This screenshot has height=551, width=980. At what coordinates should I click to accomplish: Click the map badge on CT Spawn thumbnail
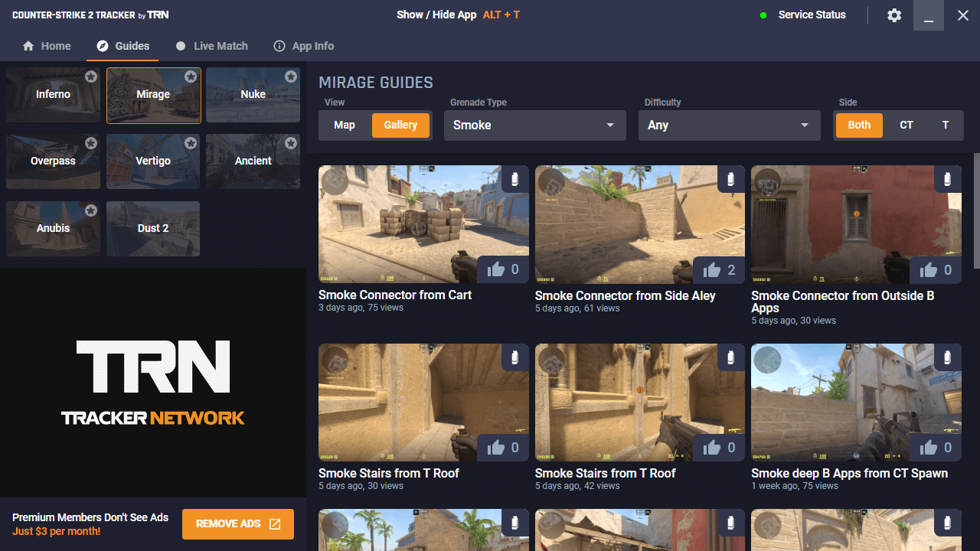[768, 360]
